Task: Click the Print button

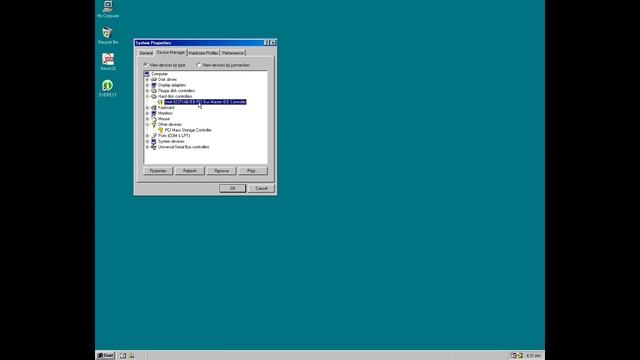Action: 253,171
